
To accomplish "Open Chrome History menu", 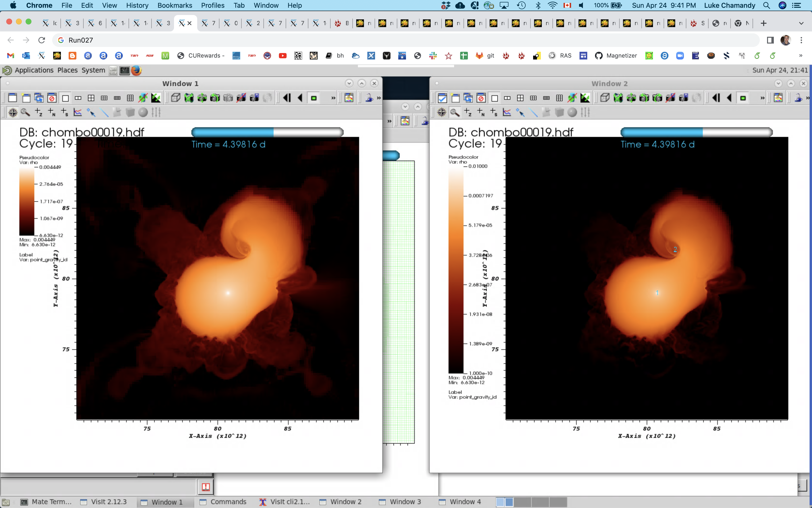I will [137, 5].
